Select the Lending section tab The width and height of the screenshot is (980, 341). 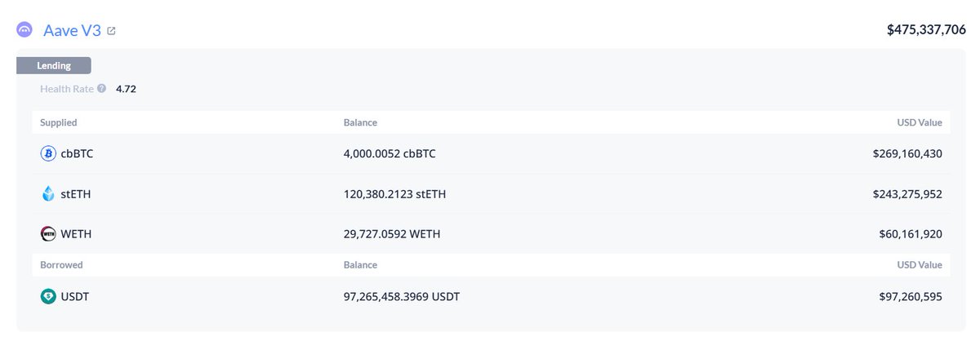click(54, 65)
